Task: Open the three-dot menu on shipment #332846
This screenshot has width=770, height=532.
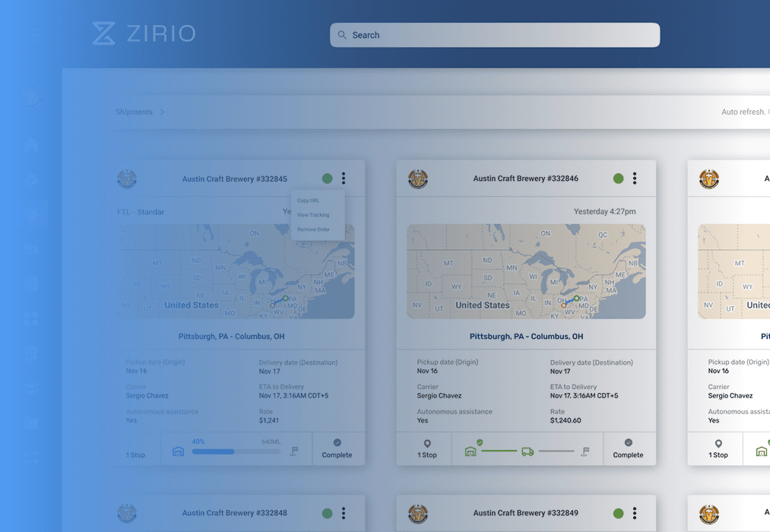Action: tap(635, 178)
